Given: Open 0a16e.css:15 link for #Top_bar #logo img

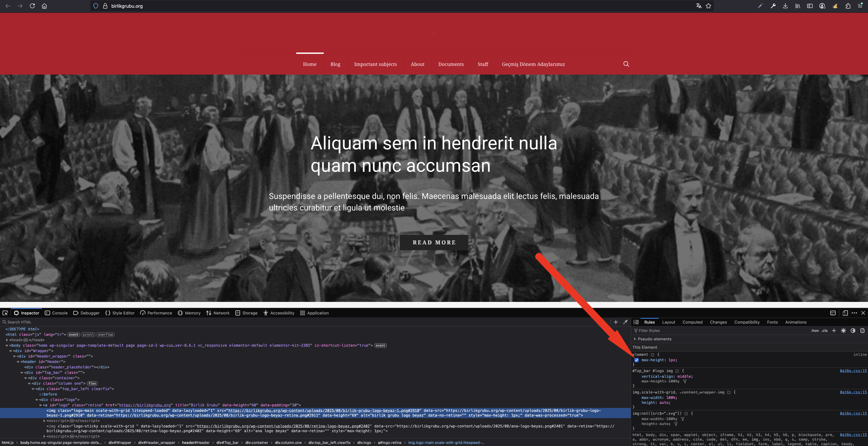Looking at the screenshot, I should (853, 371).
